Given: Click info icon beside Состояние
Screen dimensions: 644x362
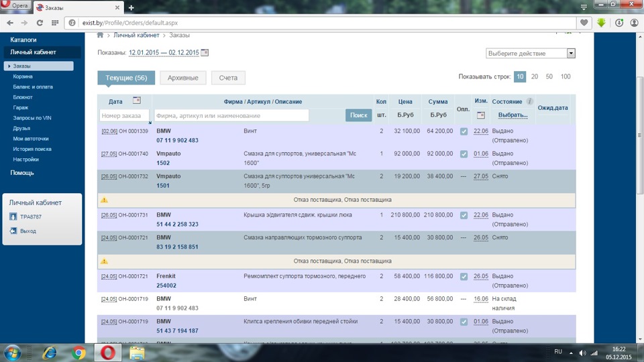Looking at the screenshot, I should coord(530,101).
